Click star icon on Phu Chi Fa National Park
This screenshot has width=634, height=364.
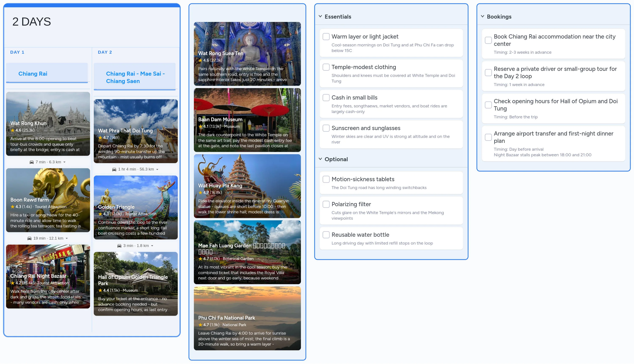click(x=200, y=325)
